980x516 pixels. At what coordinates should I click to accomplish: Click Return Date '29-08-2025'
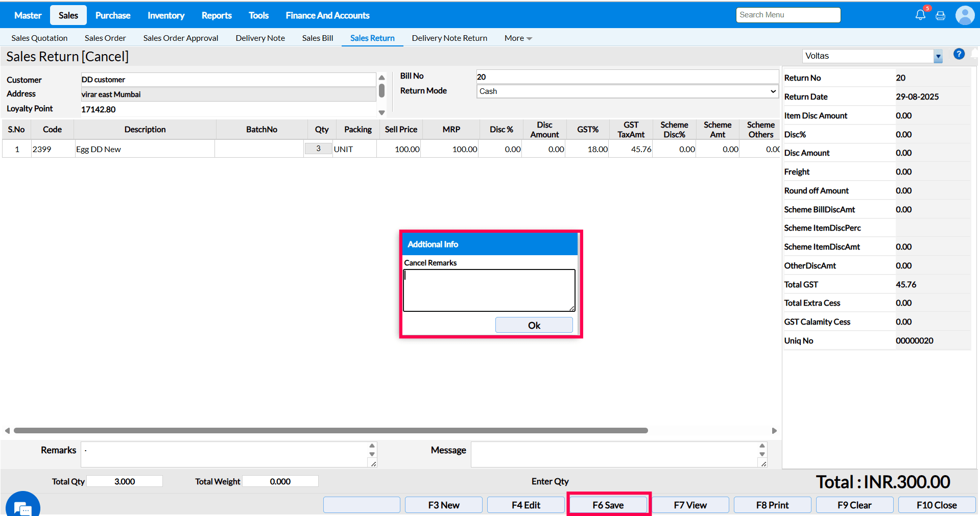click(x=917, y=96)
